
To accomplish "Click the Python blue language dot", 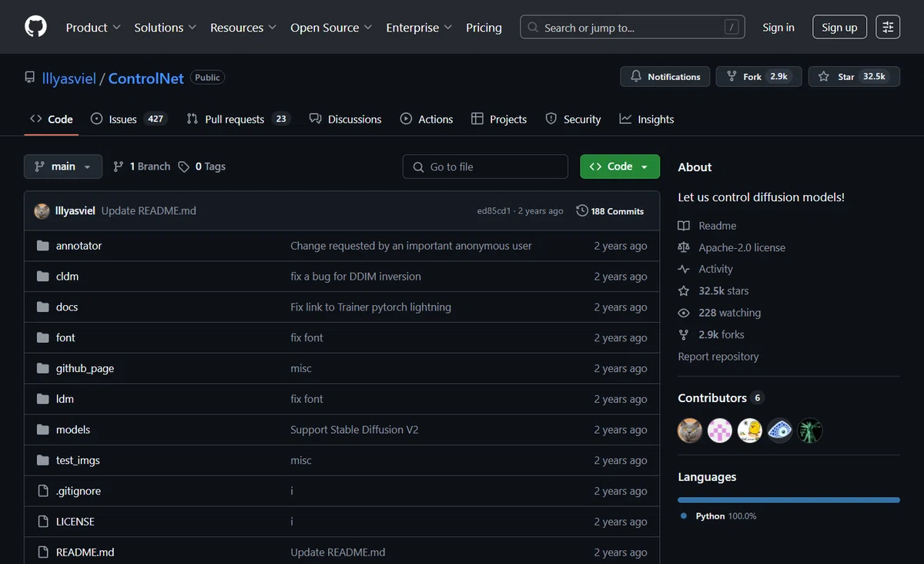I will click(684, 516).
